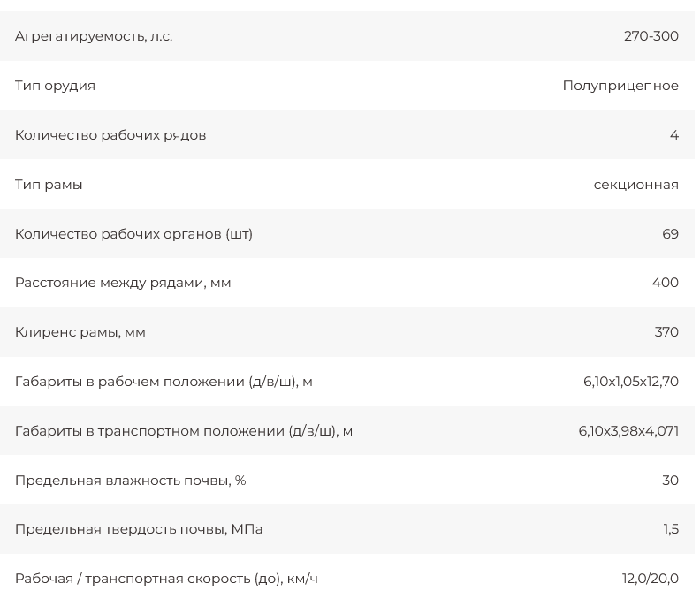700x599 pixels.
Task: Click 'Предельная влажность почвы, %' label
Action: point(131,481)
